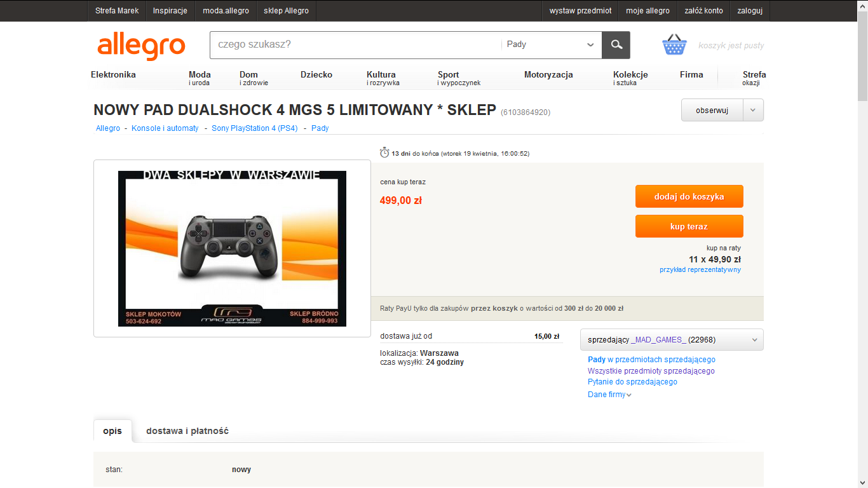Viewport: 868px width, 488px height.
Task: Click the kup teraz button
Action: 689,226
